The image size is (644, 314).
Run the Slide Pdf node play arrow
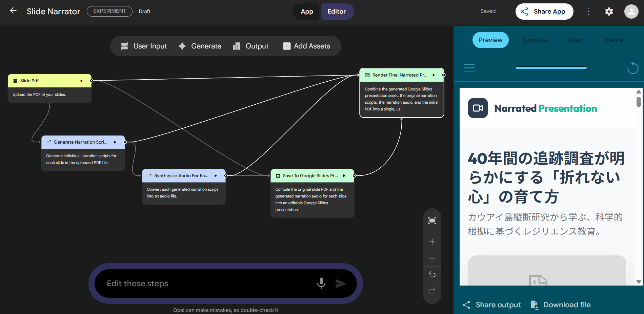tap(81, 81)
